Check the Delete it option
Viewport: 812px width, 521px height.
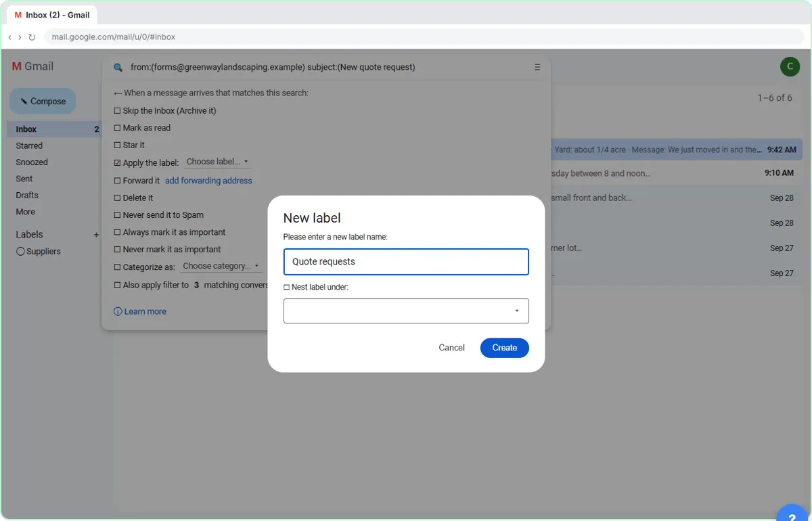coord(117,198)
